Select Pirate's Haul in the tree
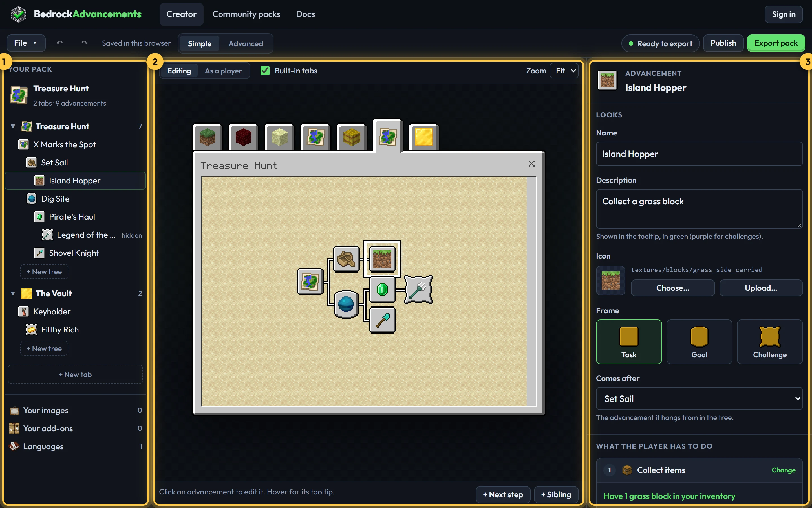This screenshot has height=508, width=812. tap(75, 217)
